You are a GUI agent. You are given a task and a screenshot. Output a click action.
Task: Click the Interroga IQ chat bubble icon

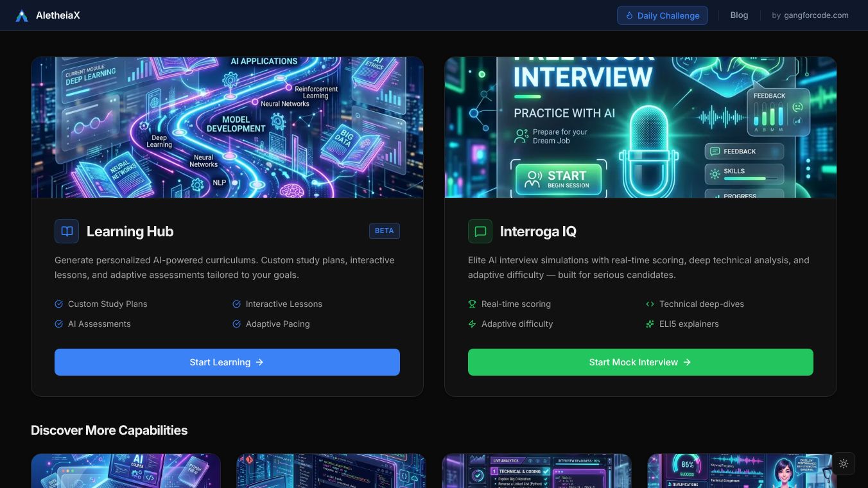pyautogui.click(x=480, y=231)
